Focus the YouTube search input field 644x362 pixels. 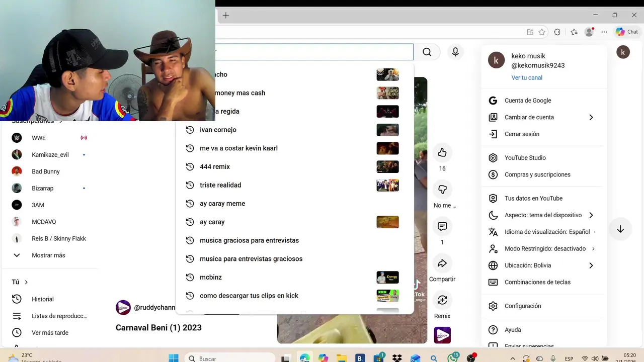[x=314, y=52]
